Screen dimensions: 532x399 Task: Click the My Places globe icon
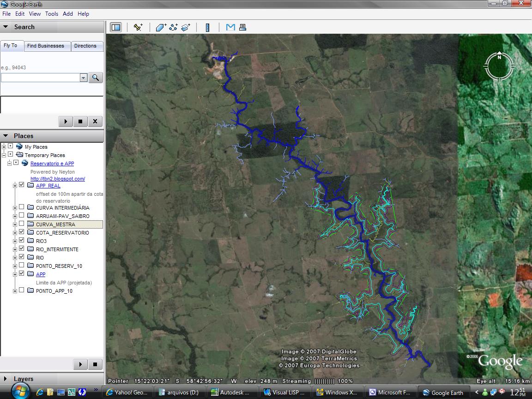tap(19, 146)
